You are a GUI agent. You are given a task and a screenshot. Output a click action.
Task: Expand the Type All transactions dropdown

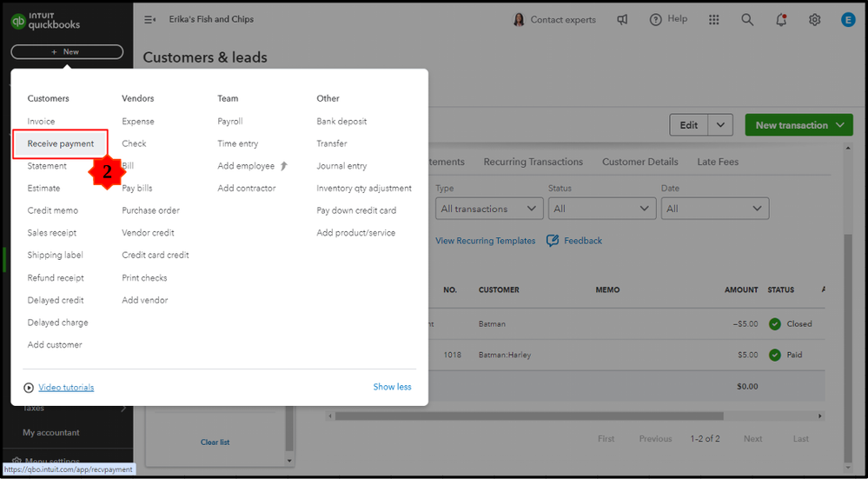pos(489,209)
